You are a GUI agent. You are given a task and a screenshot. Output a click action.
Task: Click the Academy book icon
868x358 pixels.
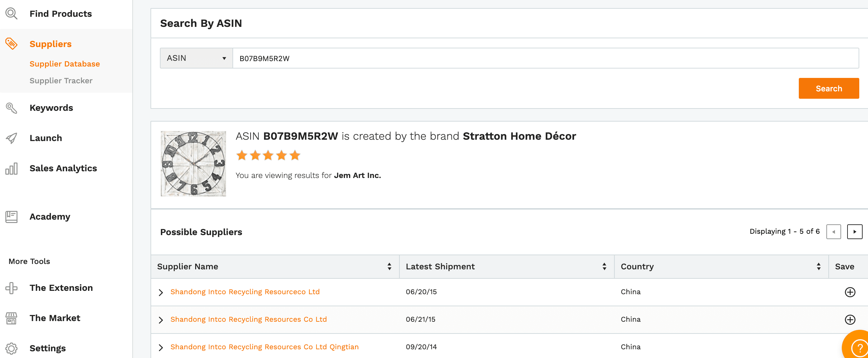click(x=11, y=217)
